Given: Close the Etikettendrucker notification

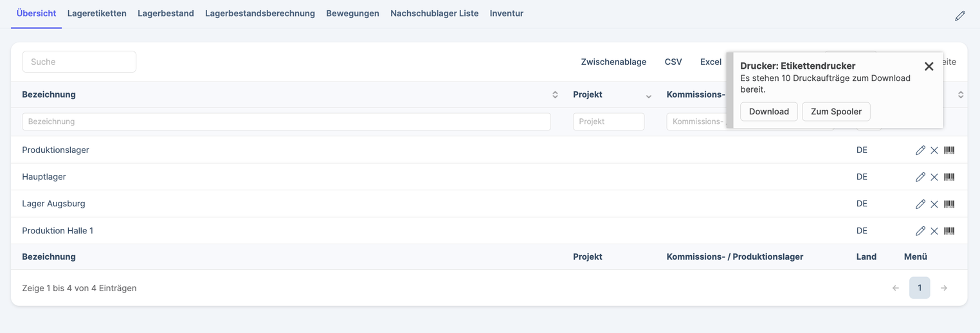Looking at the screenshot, I should 929,66.
